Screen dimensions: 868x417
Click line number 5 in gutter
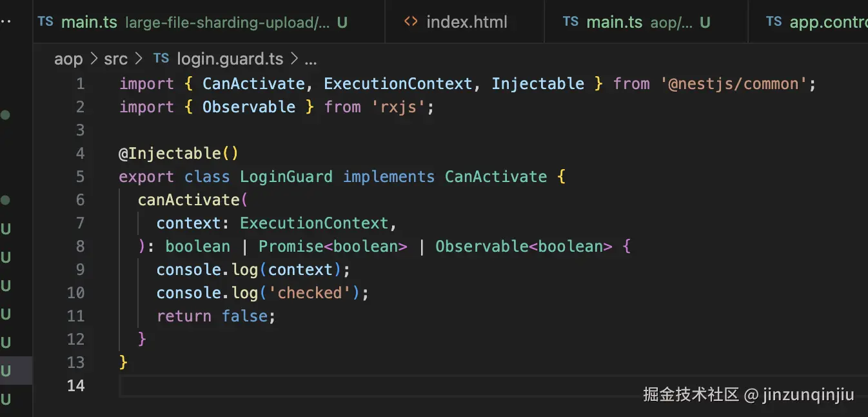[x=80, y=177]
